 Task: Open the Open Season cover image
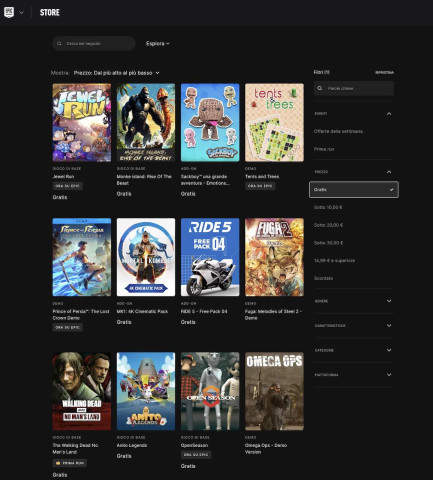tap(210, 391)
